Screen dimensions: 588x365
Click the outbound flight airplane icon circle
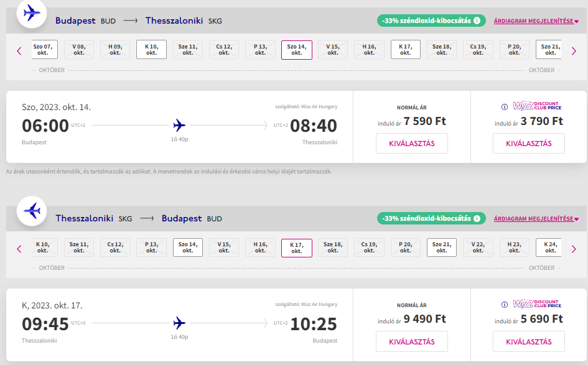point(32,13)
